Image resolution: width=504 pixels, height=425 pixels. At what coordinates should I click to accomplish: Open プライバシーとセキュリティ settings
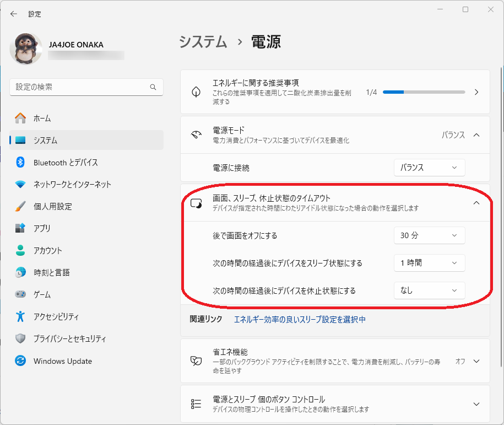(x=86, y=338)
